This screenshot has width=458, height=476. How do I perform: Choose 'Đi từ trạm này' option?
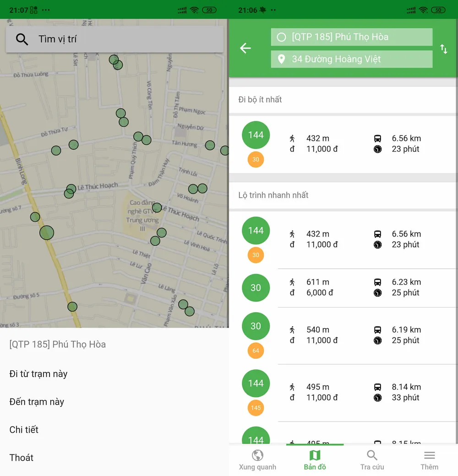point(38,374)
